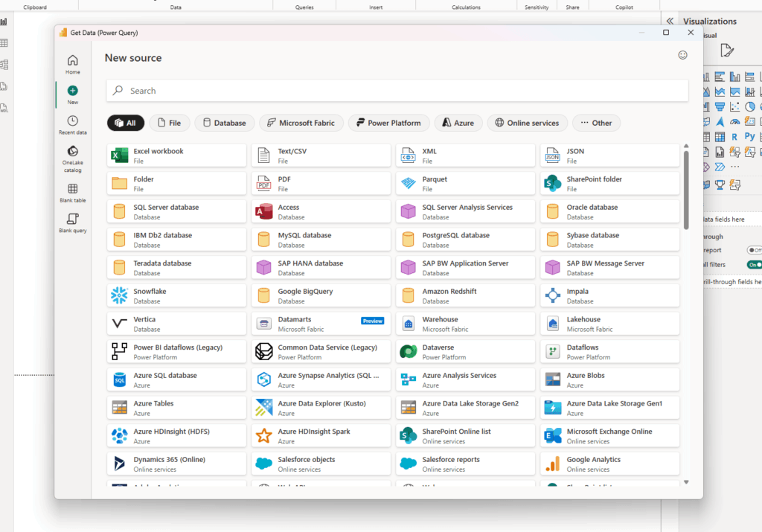Click the feedback smiley icon

pyautogui.click(x=683, y=55)
